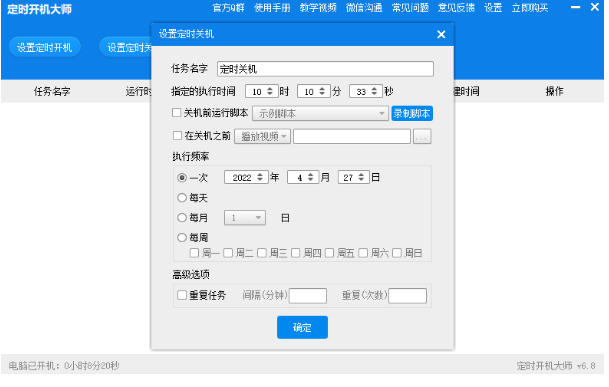This screenshot has width=609, height=387.
Task: Enable the 在关机之前 checkbox
Action: point(177,136)
